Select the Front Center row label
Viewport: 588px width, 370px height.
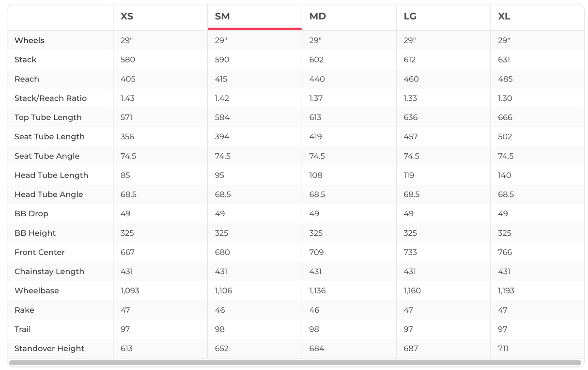[x=40, y=252]
